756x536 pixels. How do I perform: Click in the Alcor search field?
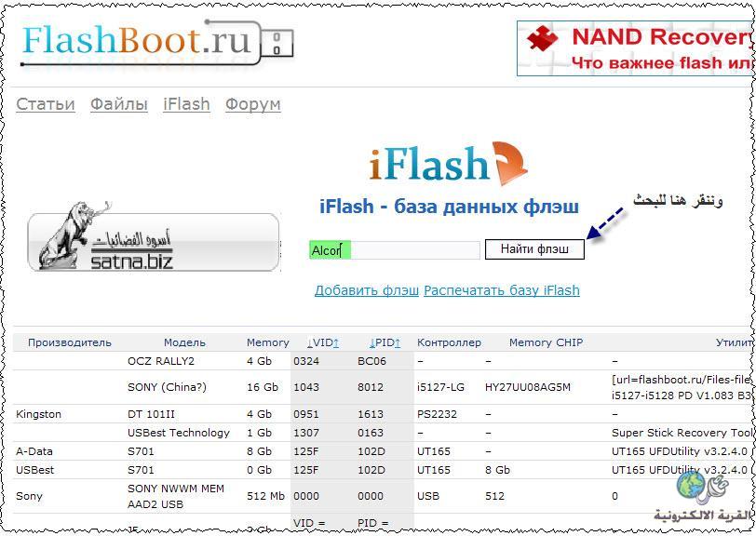pos(395,250)
